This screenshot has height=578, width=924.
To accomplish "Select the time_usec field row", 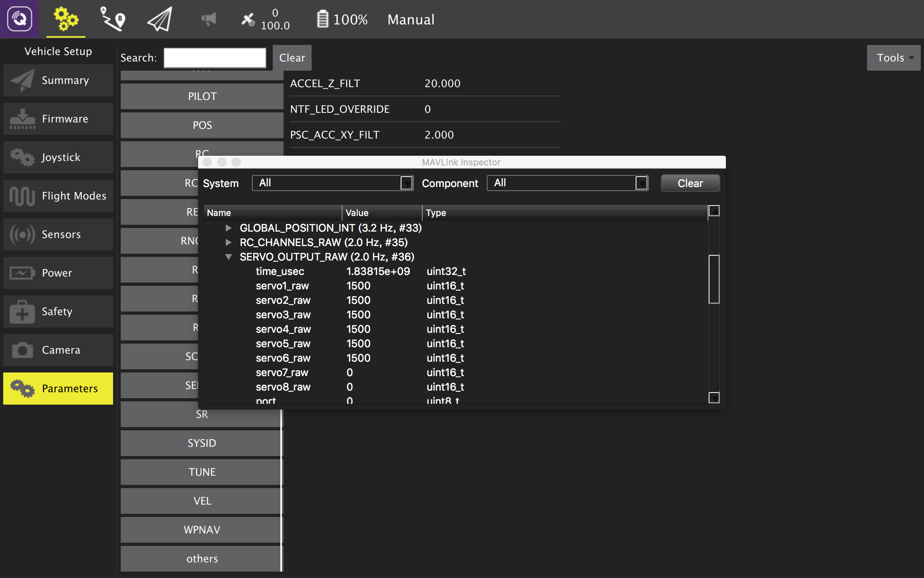I will pyautogui.click(x=456, y=271).
